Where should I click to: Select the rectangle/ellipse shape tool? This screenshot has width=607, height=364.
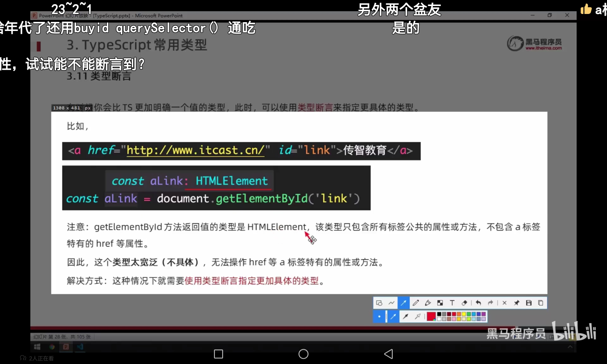point(379,303)
